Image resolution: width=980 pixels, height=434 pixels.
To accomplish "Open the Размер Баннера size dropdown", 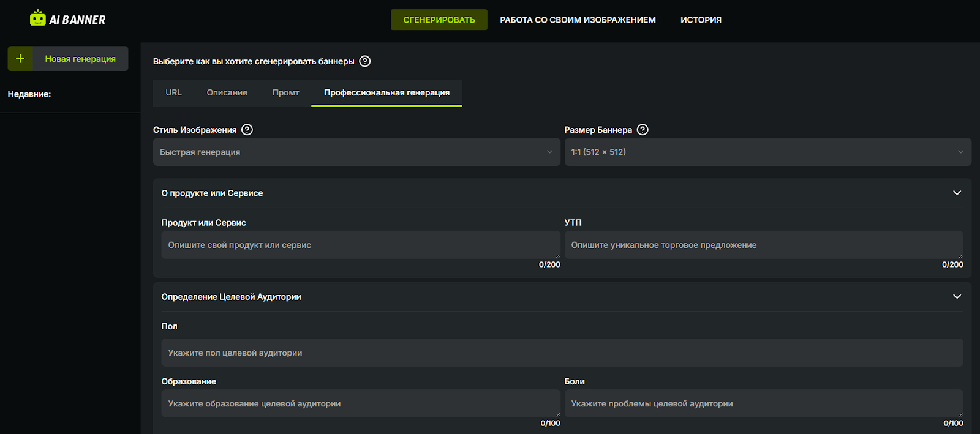I will 767,152.
